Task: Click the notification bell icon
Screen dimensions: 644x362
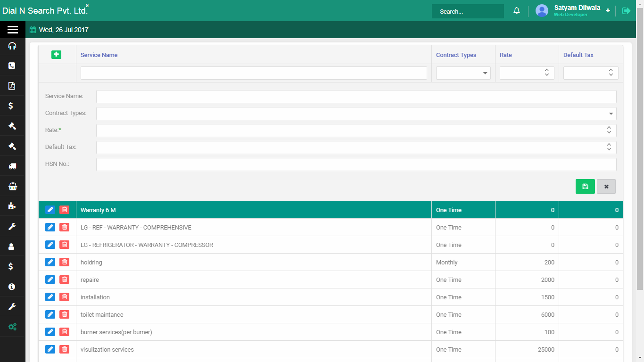Action: 517,11
